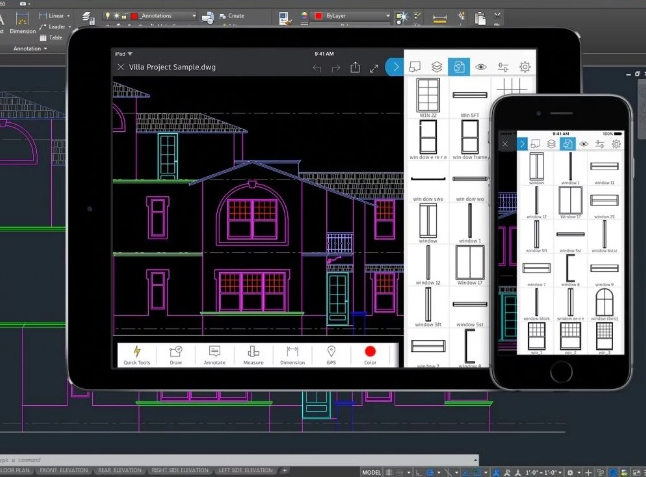Click the share/export icon on iPad

[x=355, y=68]
